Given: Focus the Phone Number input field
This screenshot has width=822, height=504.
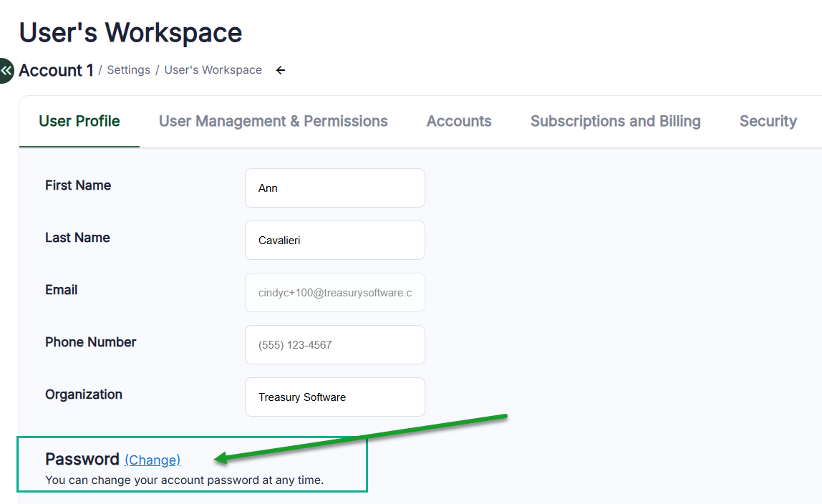Looking at the screenshot, I should coord(334,345).
